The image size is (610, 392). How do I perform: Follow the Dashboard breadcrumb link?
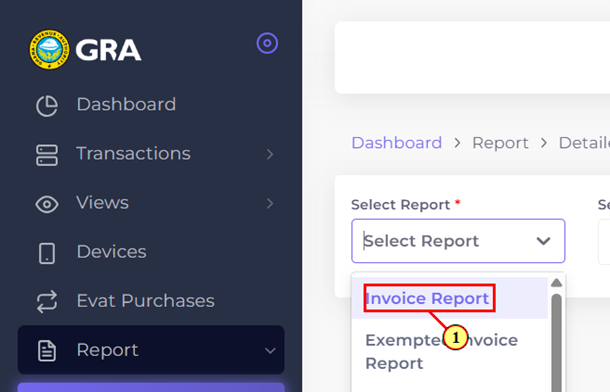397,143
